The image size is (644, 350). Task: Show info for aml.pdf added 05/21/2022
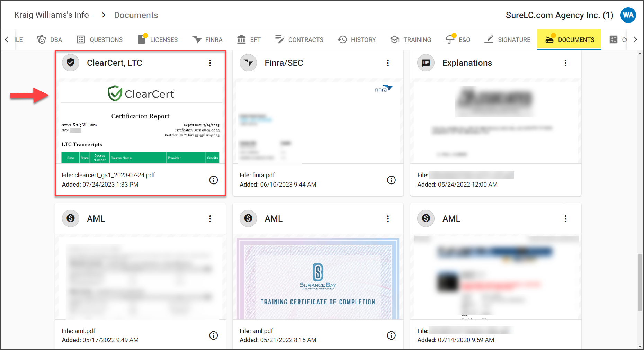tap(391, 335)
